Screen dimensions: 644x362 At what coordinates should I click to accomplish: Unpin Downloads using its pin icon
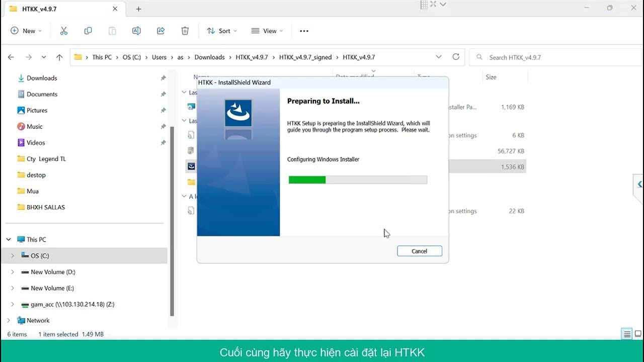click(x=163, y=78)
